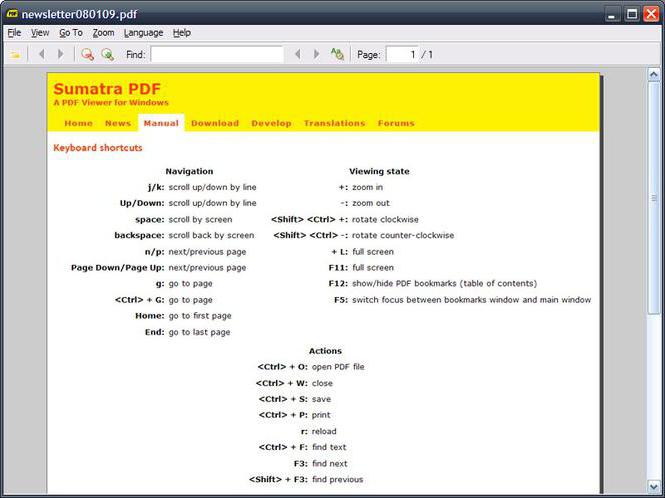
Task: Open the Help menu
Action: (182, 33)
